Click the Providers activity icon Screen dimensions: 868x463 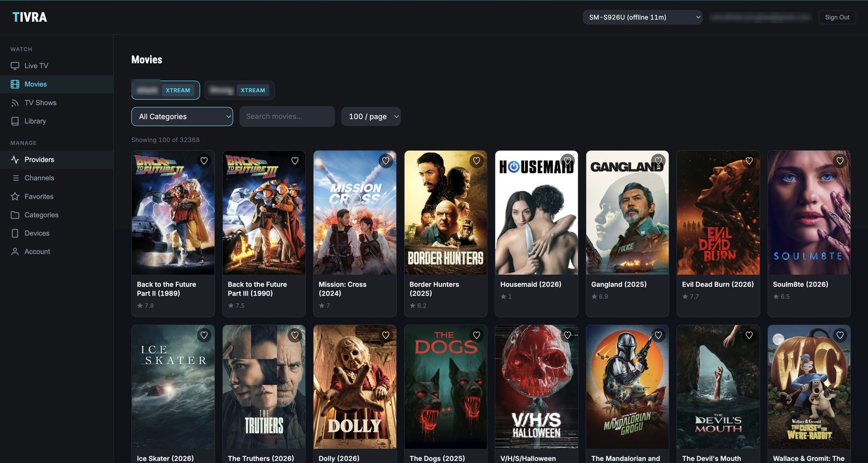tap(15, 159)
